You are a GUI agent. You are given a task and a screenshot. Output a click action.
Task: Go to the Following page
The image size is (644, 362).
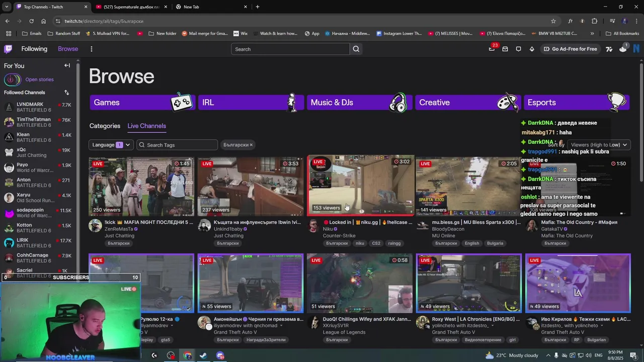(34, 49)
